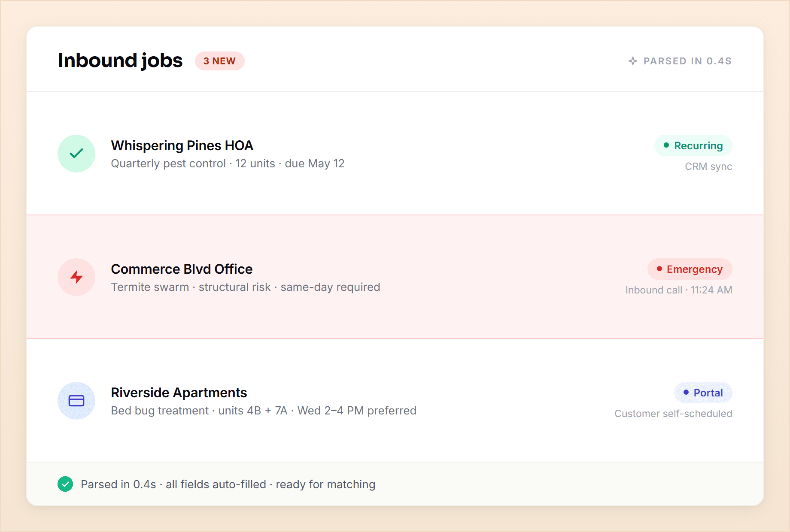Image resolution: width=790 pixels, height=532 pixels.
Task: Select the Emergency status tag
Action: click(690, 269)
